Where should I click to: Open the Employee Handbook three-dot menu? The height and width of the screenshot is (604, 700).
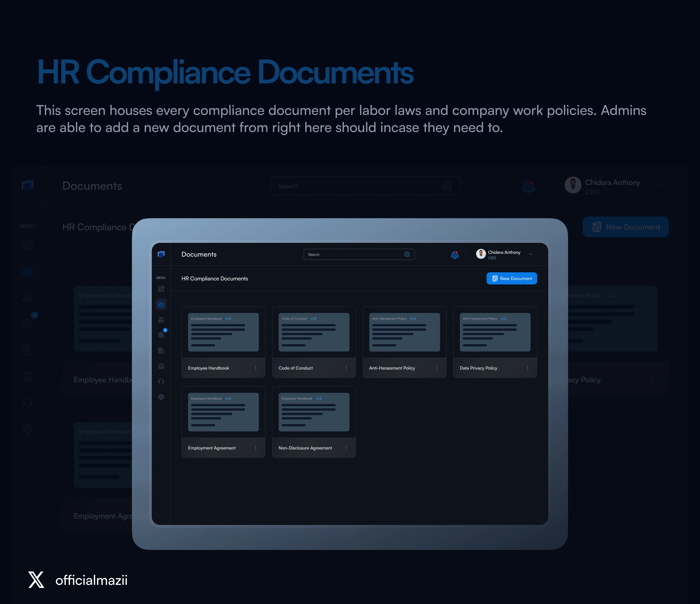[255, 368]
